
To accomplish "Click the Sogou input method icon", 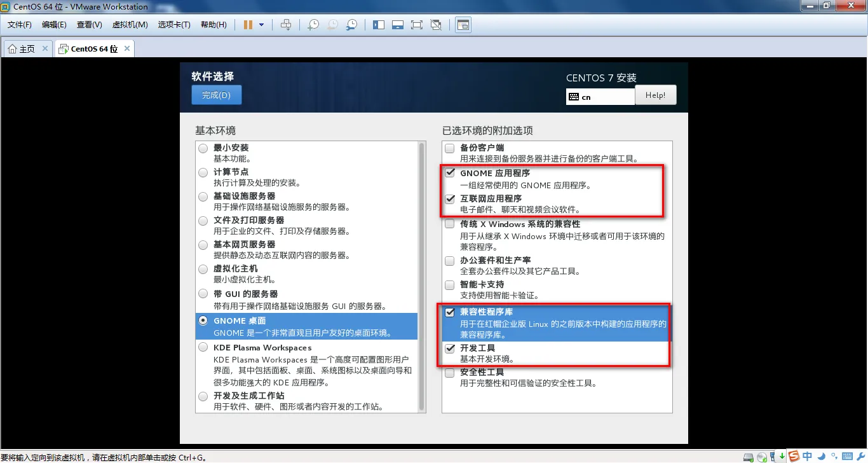I will tap(794, 456).
